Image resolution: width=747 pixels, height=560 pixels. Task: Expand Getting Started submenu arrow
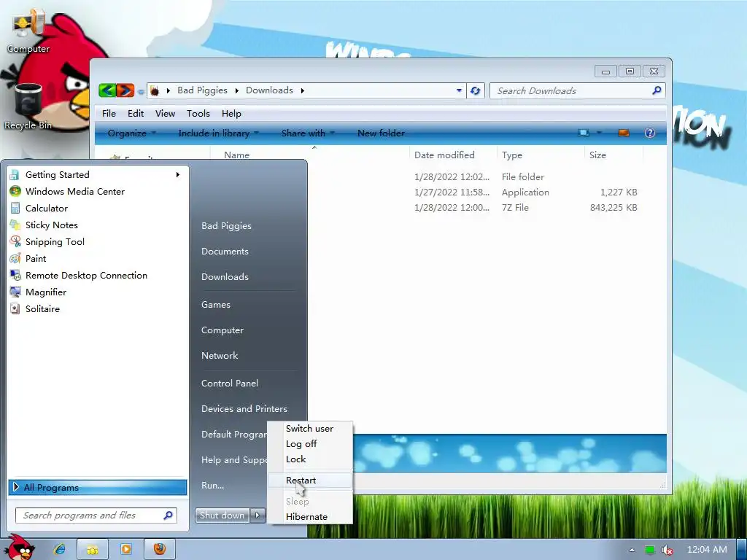(x=178, y=175)
